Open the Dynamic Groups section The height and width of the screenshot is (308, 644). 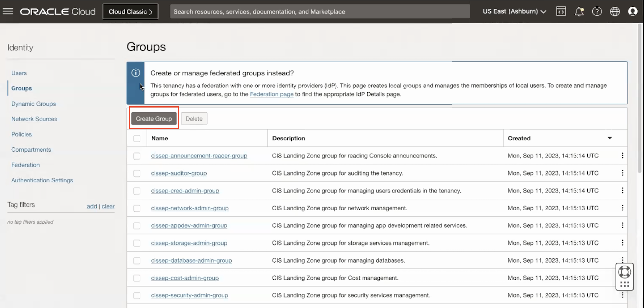33,103
